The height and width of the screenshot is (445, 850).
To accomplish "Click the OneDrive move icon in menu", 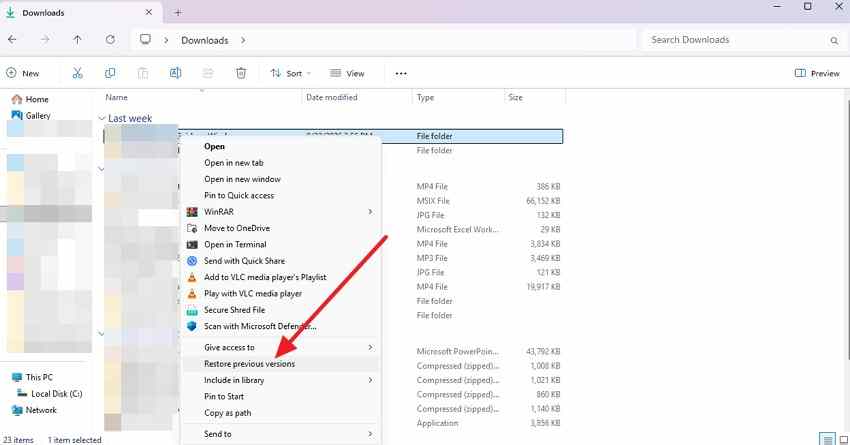I will pos(192,228).
